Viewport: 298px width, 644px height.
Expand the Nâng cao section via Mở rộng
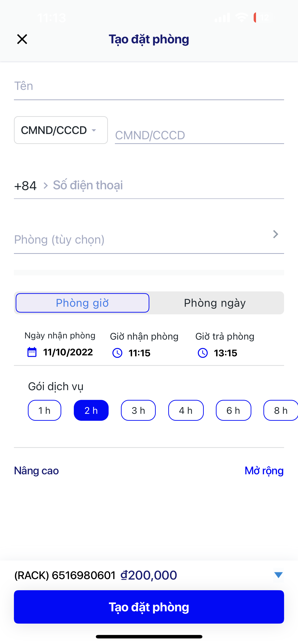pyautogui.click(x=264, y=471)
